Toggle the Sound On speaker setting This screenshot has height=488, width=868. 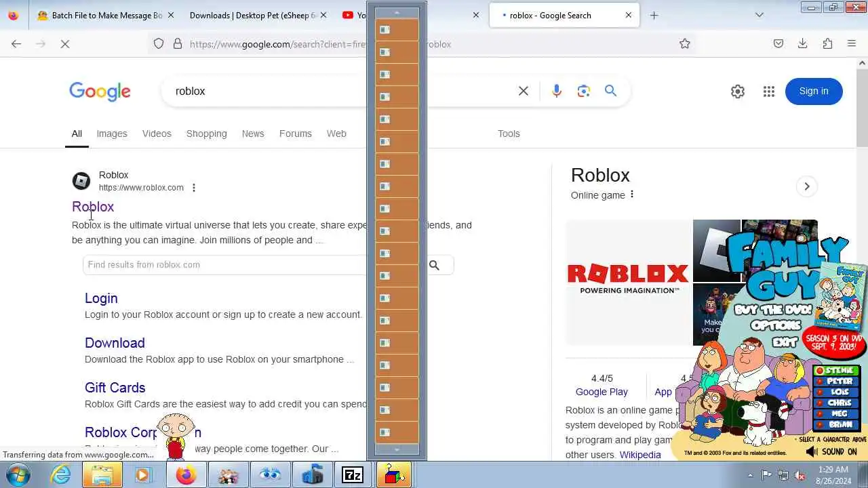click(831, 451)
